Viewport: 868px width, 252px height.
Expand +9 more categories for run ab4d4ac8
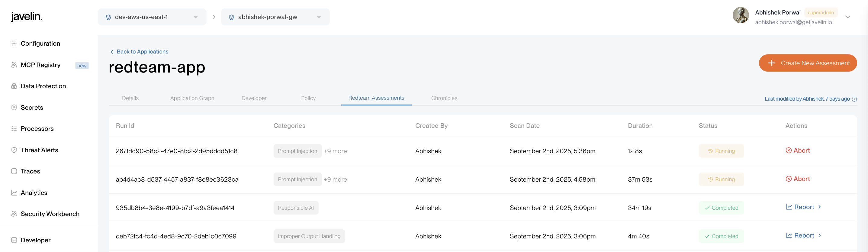[335, 179]
